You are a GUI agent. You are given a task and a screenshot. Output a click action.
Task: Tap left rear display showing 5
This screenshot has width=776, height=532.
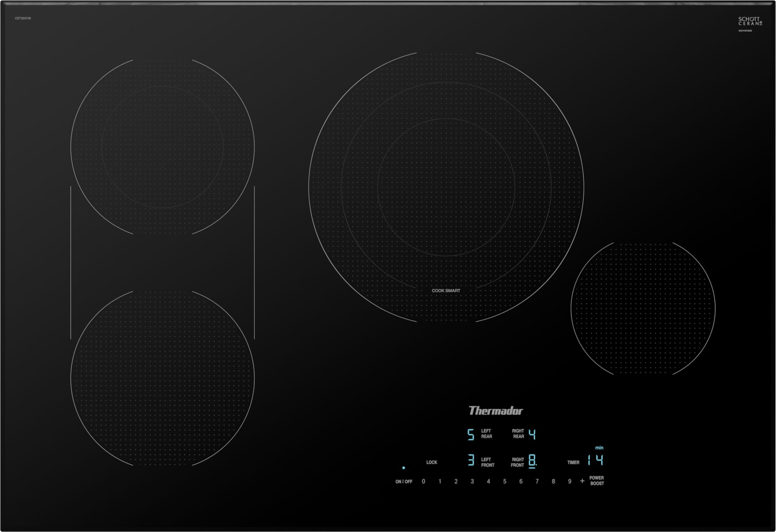click(471, 435)
